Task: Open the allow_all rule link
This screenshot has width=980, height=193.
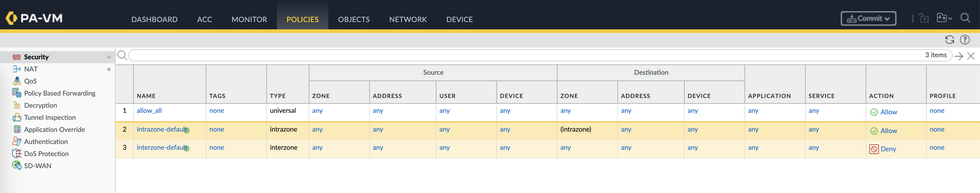Action: (x=149, y=110)
